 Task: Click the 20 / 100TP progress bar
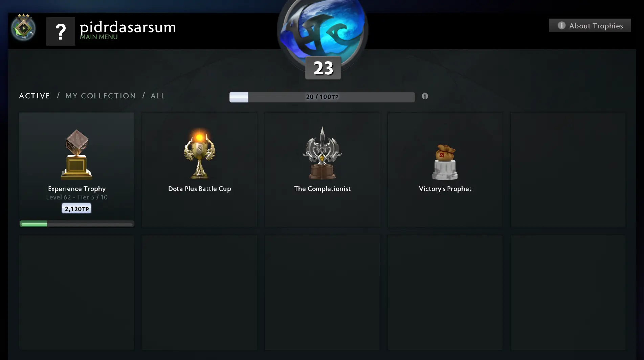click(322, 97)
